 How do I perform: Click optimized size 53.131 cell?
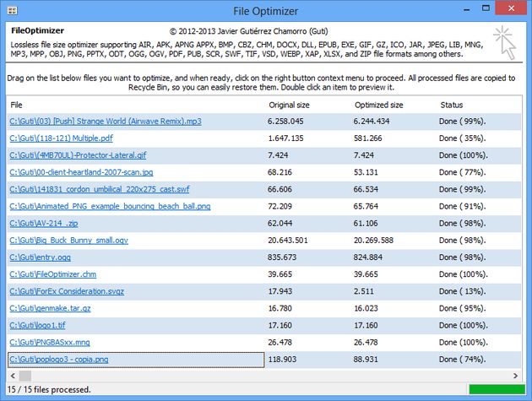click(366, 172)
